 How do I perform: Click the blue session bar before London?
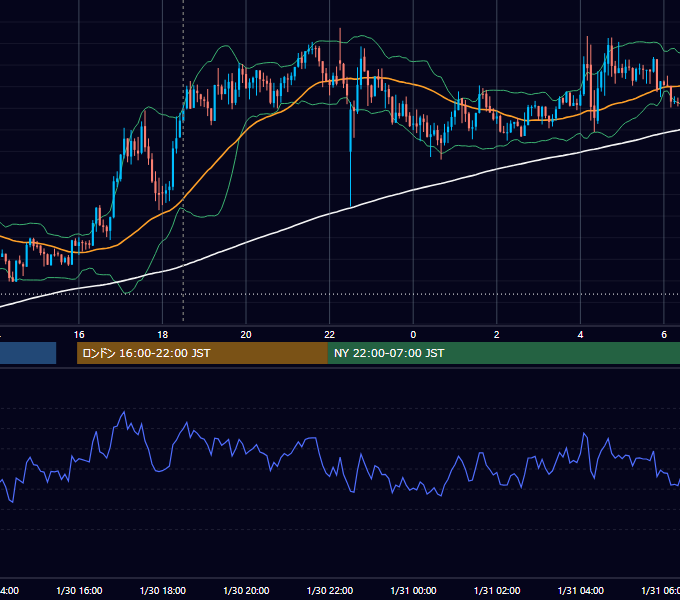28,353
